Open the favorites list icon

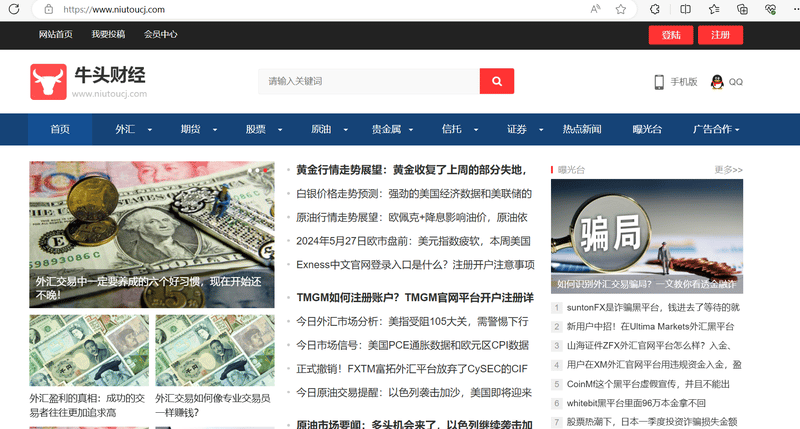point(714,9)
